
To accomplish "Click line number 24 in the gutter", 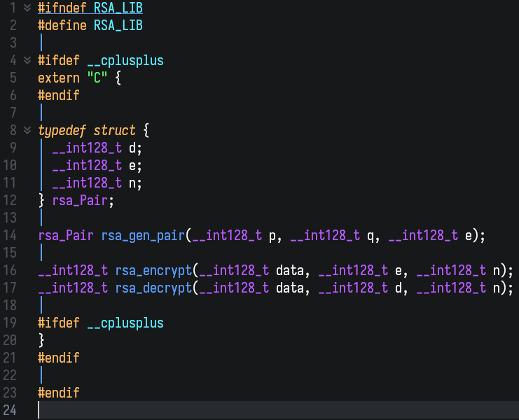I will [x=10, y=410].
